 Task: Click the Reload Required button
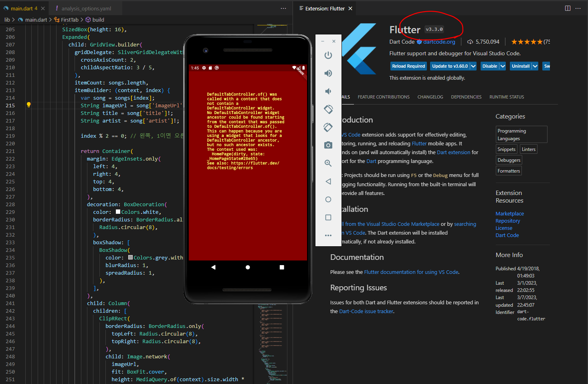tap(408, 66)
